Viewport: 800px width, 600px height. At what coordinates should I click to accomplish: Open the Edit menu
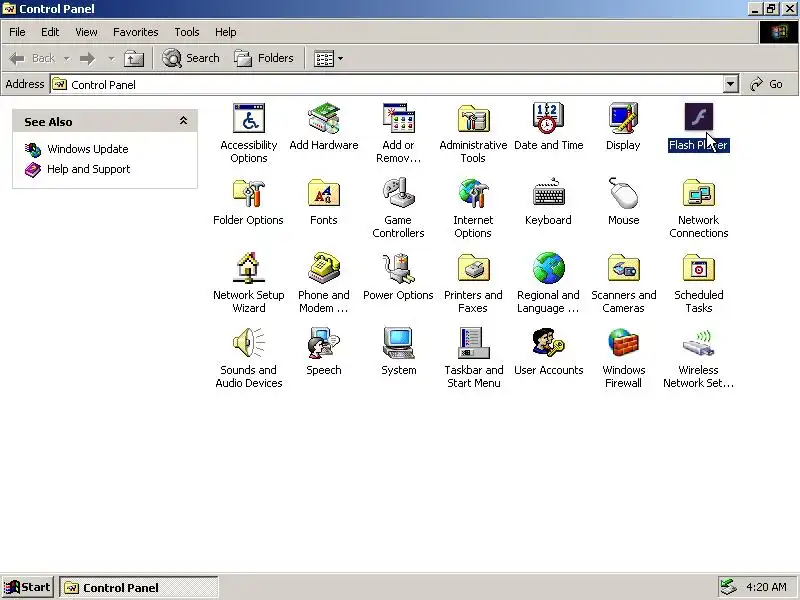(x=49, y=32)
